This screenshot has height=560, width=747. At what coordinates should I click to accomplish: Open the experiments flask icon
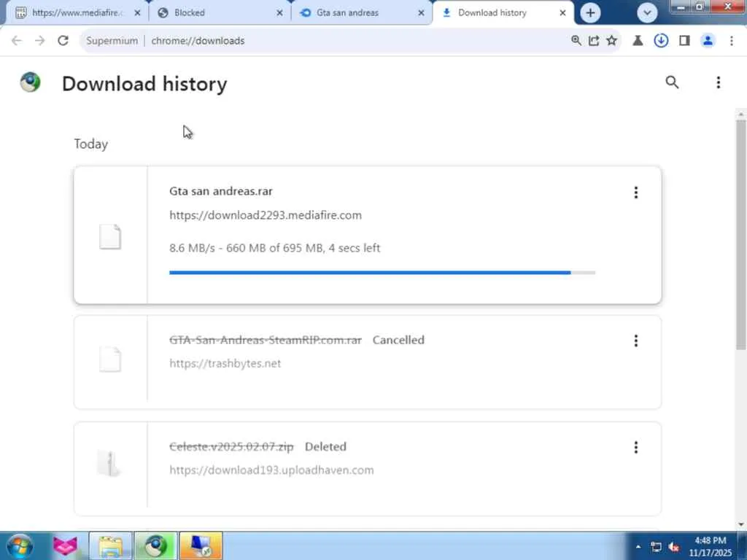pyautogui.click(x=638, y=41)
